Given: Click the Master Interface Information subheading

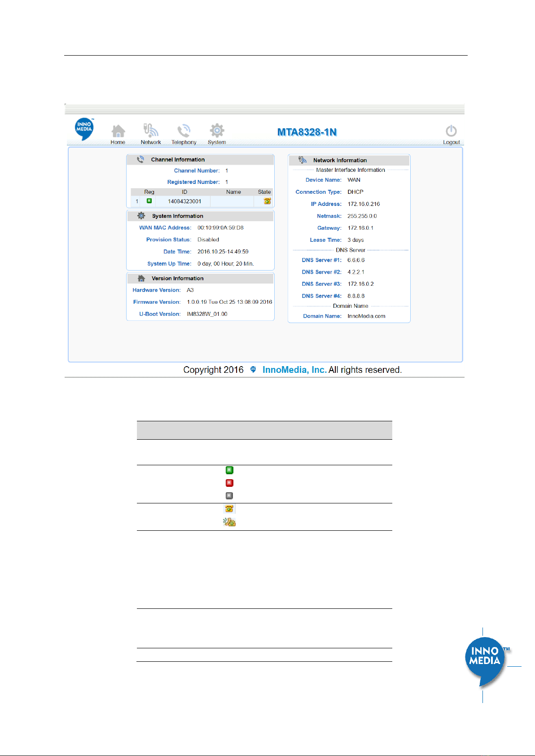Looking at the screenshot, I should (351, 170).
